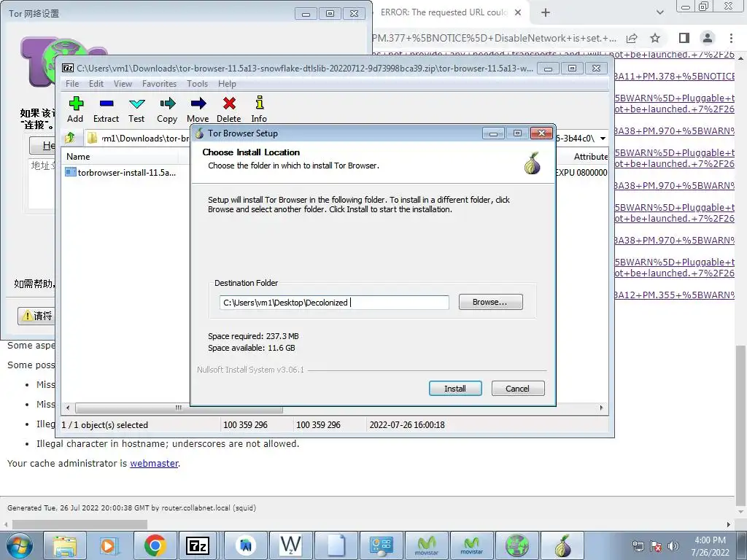Click the Chrome page horizontal scrollbar thumb
The height and width of the screenshot is (560, 747).
pos(80,524)
